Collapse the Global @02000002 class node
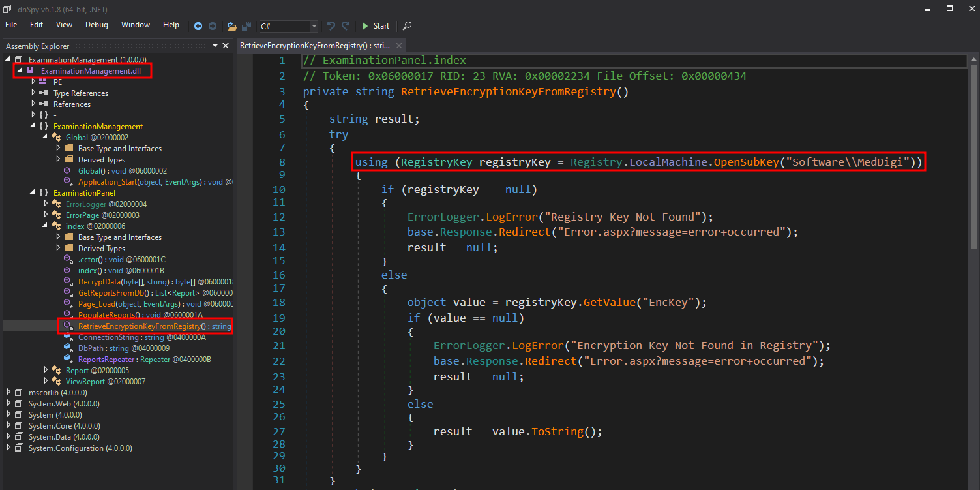This screenshot has width=980, height=490. [x=46, y=138]
